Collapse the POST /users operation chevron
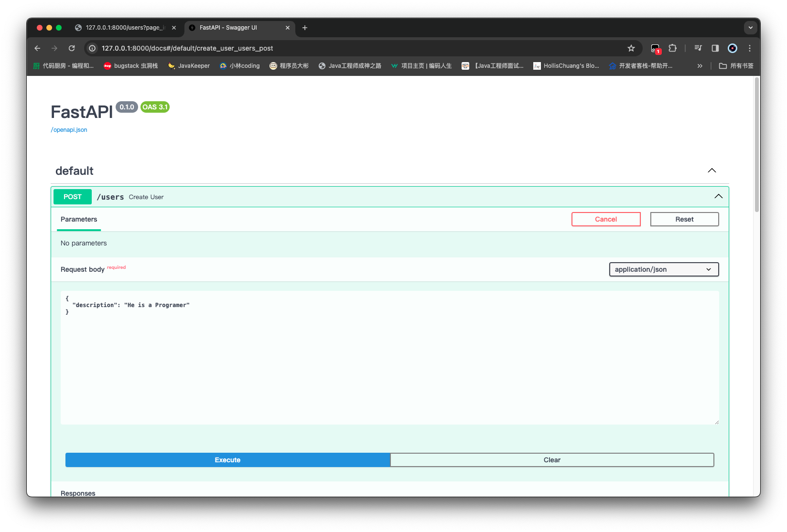Viewport: 787px width, 532px height. pos(719,197)
